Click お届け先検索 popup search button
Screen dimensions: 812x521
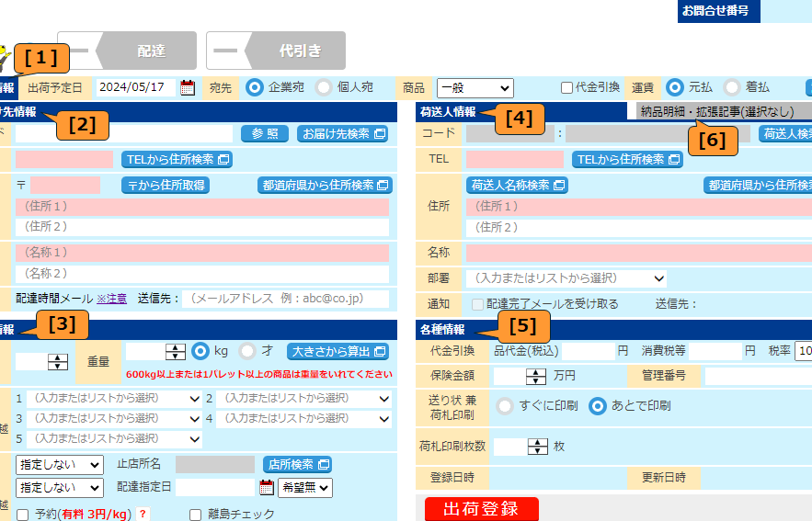coord(342,134)
